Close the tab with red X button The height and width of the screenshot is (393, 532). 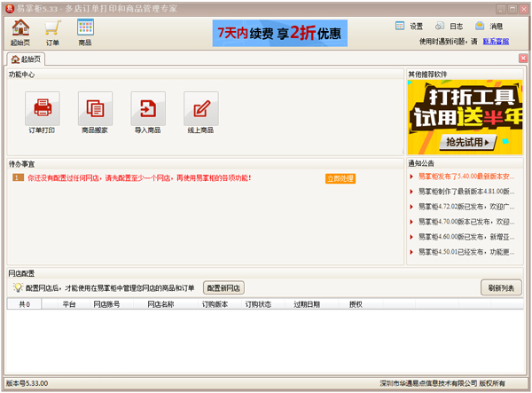[523, 59]
